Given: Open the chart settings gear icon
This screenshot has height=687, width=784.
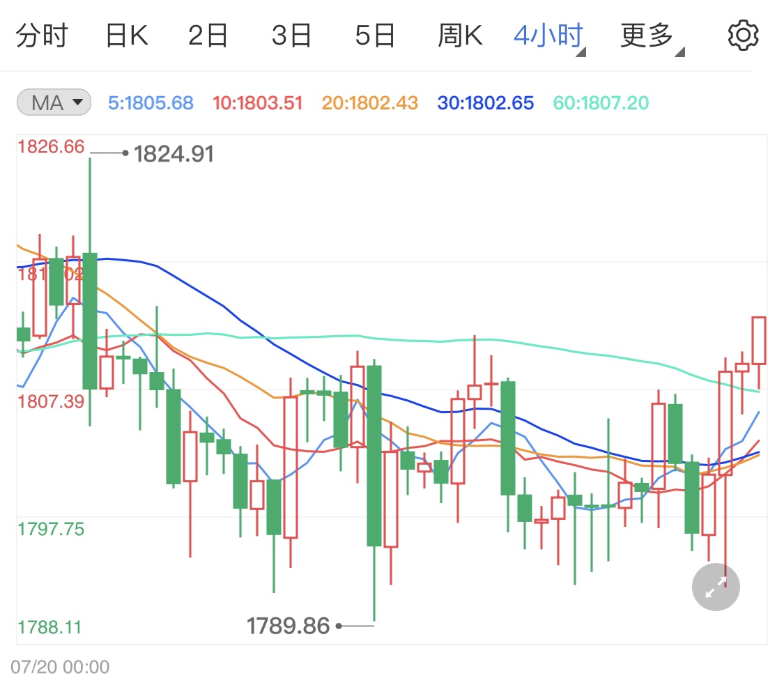Looking at the screenshot, I should point(742,34).
